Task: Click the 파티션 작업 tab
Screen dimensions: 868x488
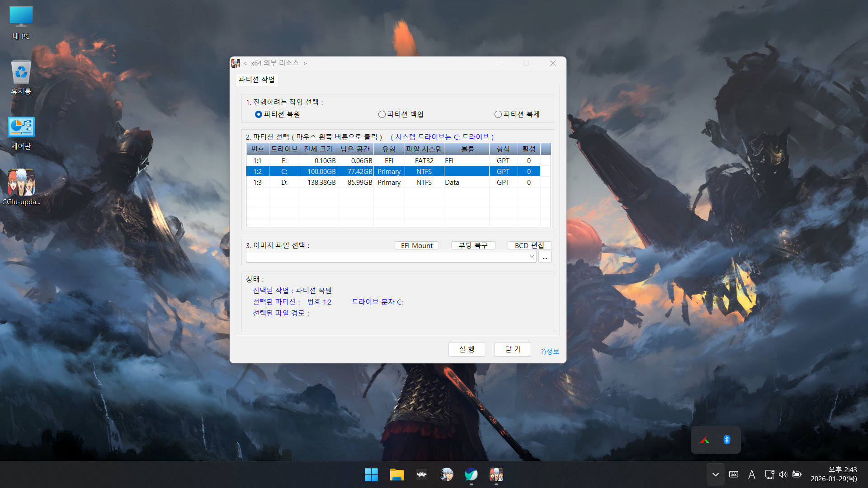Action: [256, 80]
